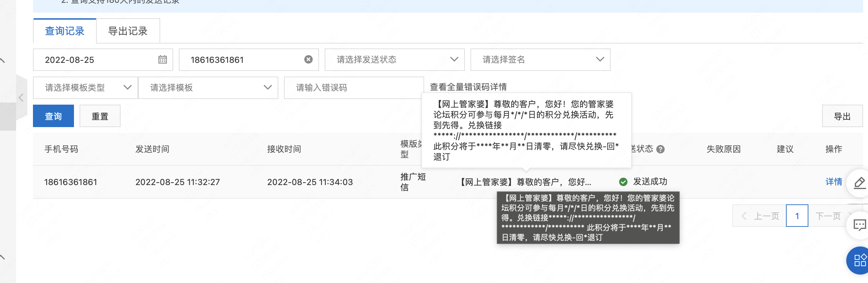Open the blue grid apps floating button
Image resolution: width=868 pixels, height=283 pixels.
[859, 261]
